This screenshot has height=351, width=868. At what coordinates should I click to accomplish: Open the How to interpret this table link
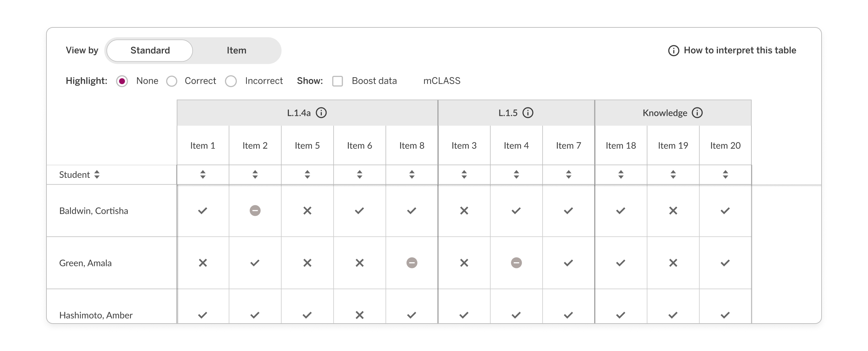click(x=739, y=50)
